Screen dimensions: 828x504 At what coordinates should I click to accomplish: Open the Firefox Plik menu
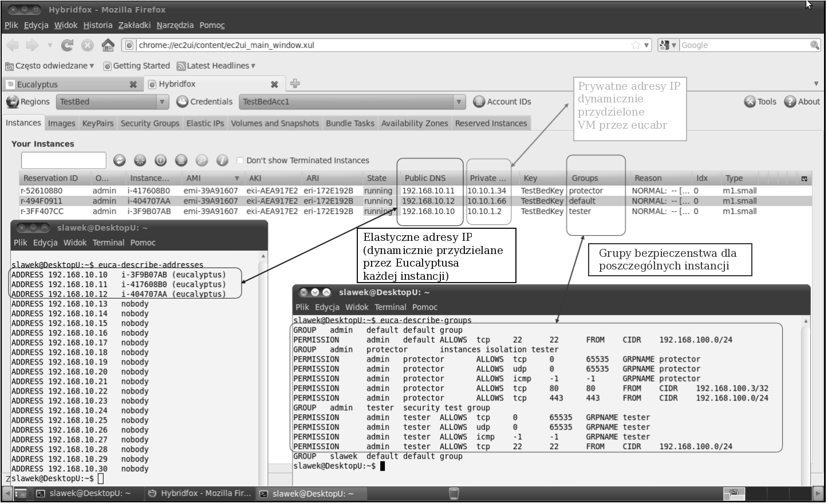tap(11, 25)
